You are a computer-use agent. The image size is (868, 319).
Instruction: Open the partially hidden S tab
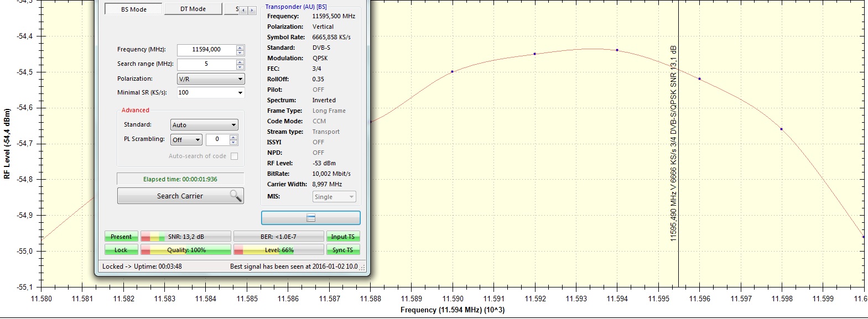(x=232, y=9)
